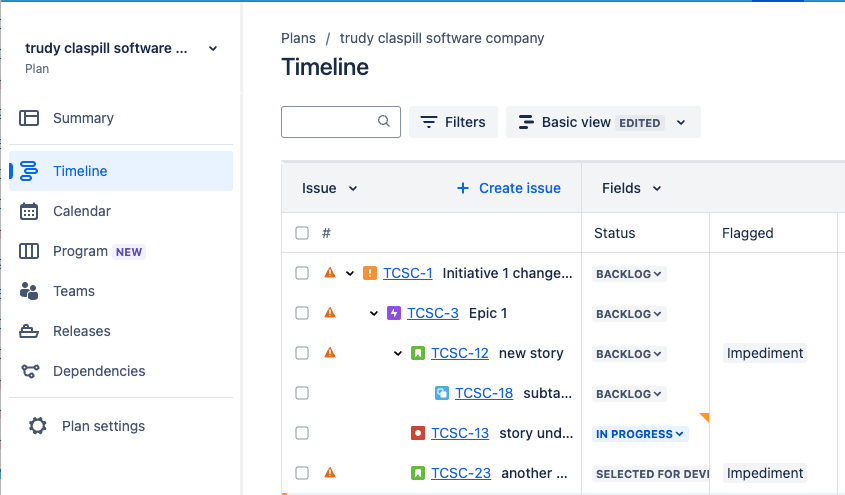Click the Calendar icon in sidebar

click(29, 211)
